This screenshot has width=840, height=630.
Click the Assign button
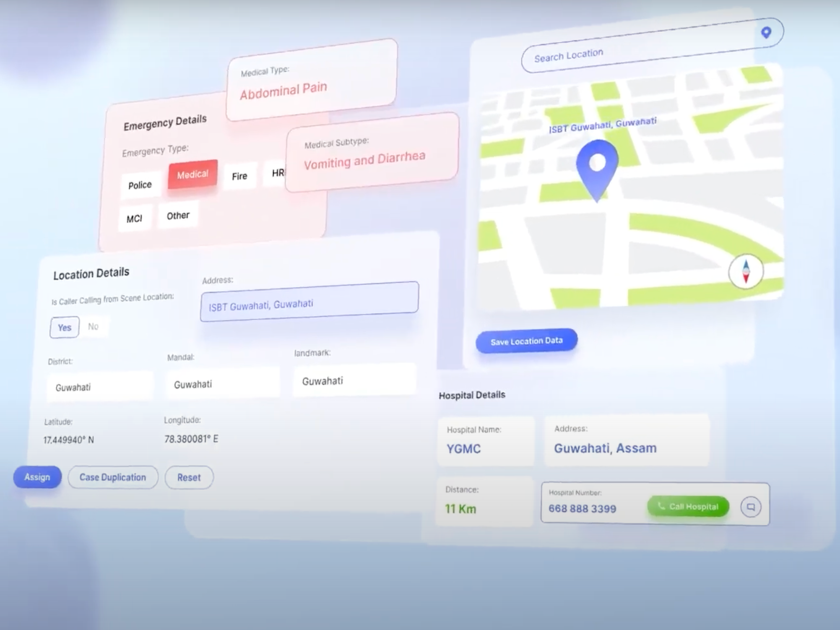pos(37,477)
